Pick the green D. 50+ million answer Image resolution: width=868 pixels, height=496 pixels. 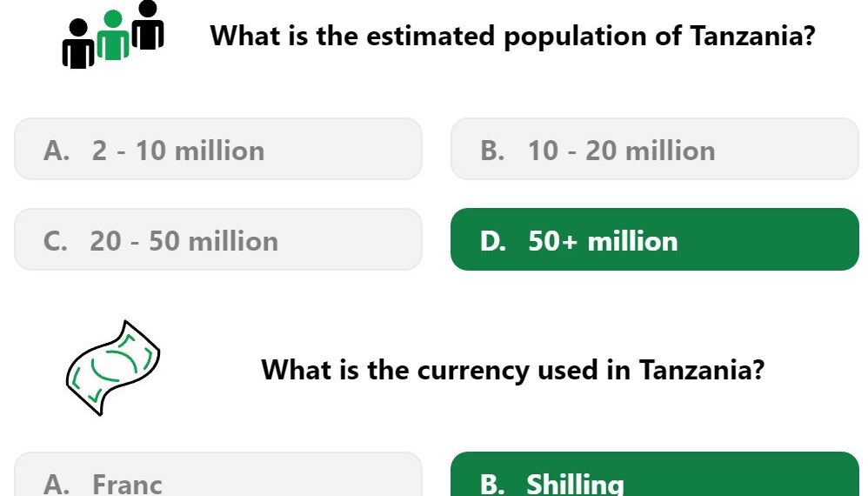click(655, 239)
